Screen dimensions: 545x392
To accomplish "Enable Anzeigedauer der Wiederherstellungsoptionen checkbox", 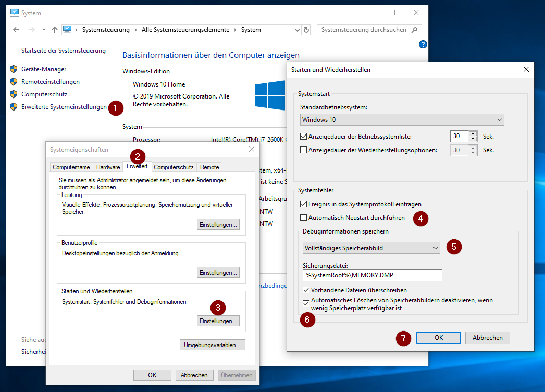I will click(x=303, y=150).
